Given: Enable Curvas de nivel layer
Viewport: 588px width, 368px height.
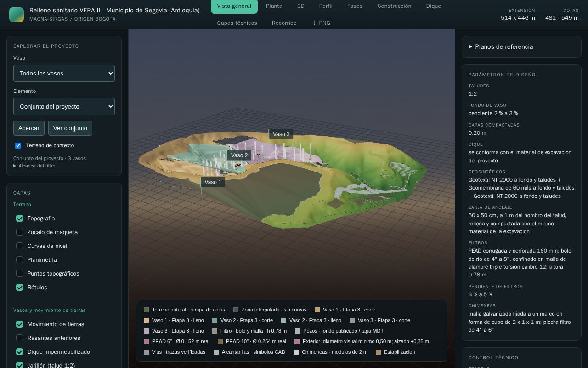Looking at the screenshot, I should (x=20, y=246).
